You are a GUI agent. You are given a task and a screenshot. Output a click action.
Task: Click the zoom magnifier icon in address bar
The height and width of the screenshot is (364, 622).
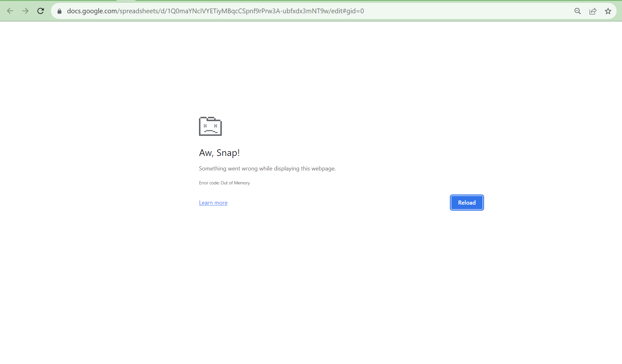(577, 11)
